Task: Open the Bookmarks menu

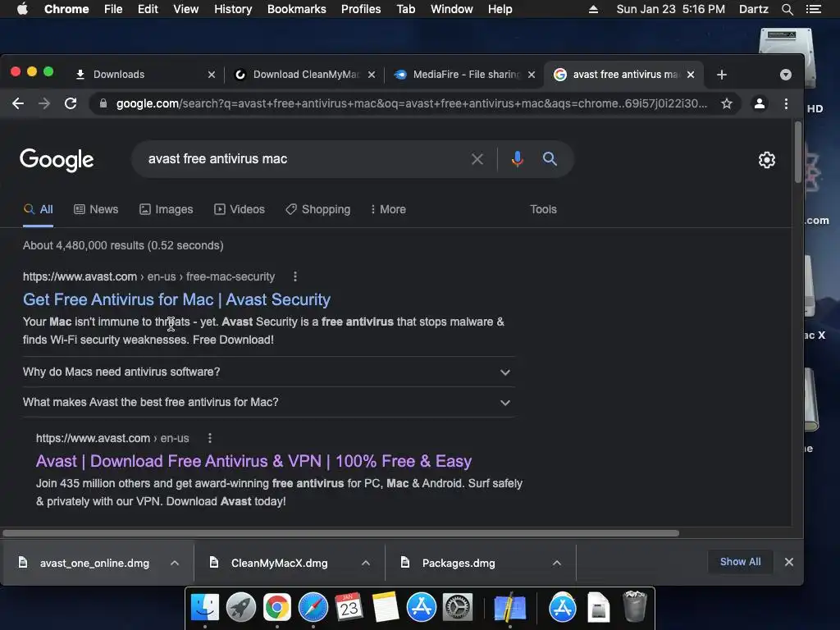Action: point(297,9)
